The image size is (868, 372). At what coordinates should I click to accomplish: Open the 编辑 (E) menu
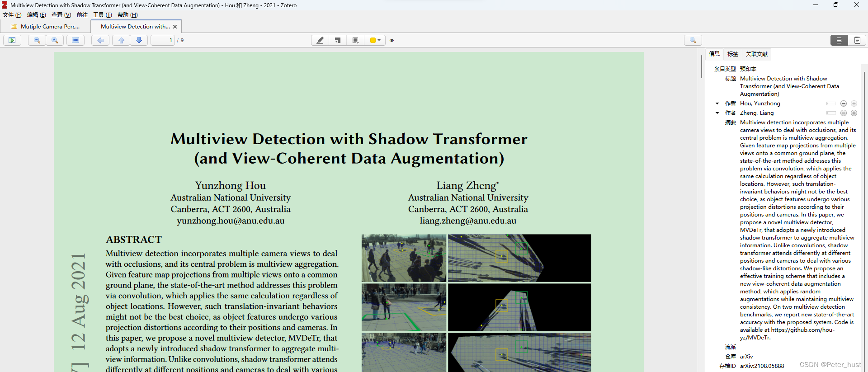(37, 15)
